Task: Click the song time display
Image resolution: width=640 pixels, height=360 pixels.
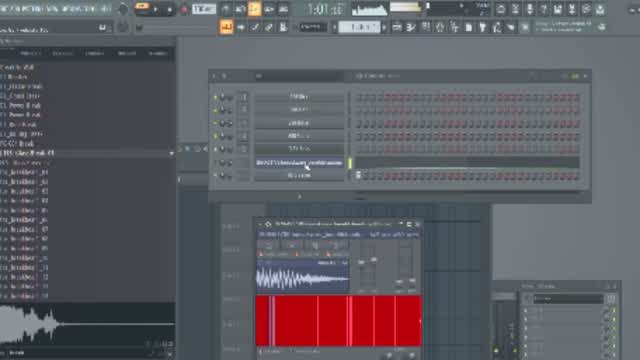Action: (x=325, y=9)
